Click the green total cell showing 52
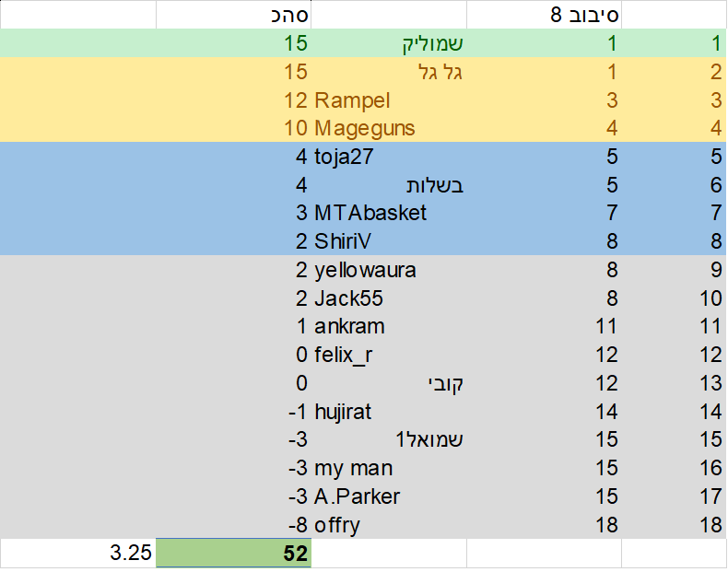 (x=233, y=553)
